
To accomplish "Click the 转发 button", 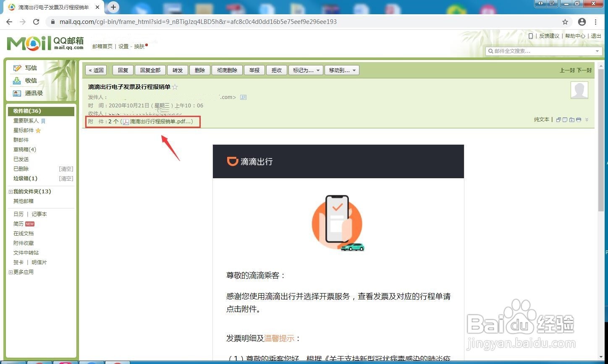I will (x=178, y=70).
